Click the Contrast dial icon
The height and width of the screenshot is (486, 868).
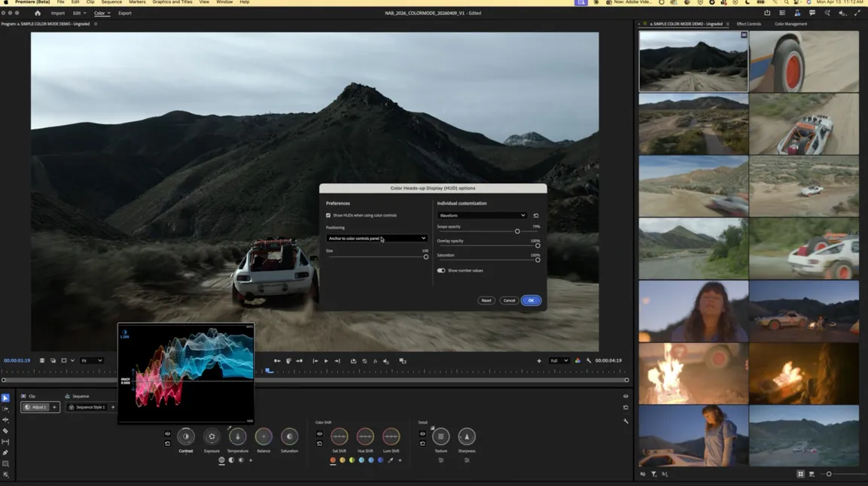186,436
